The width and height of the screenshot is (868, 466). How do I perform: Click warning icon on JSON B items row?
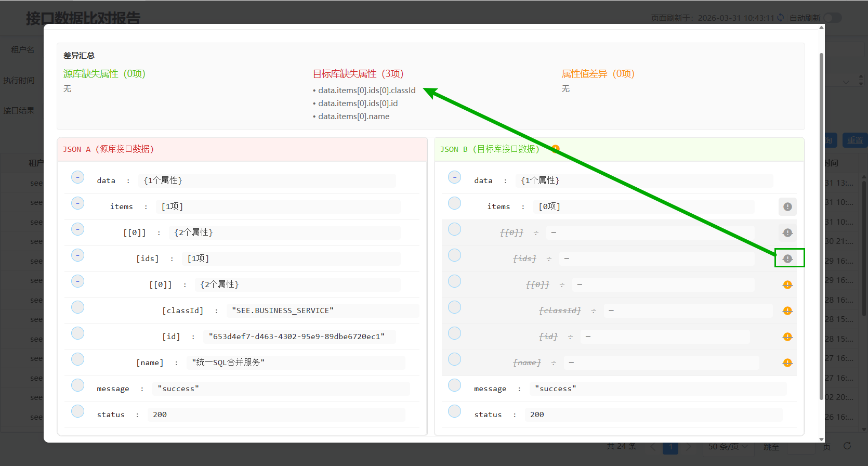pyautogui.click(x=787, y=206)
